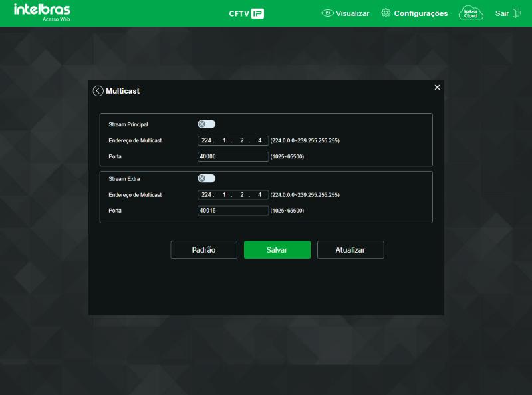Click Porta field with 40000
Screen dimensions: 532x395
point(233,156)
